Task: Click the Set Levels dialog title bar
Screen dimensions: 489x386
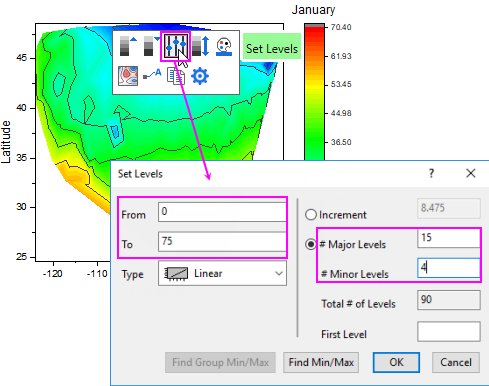Action: pyautogui.click(x=300, y=174)
